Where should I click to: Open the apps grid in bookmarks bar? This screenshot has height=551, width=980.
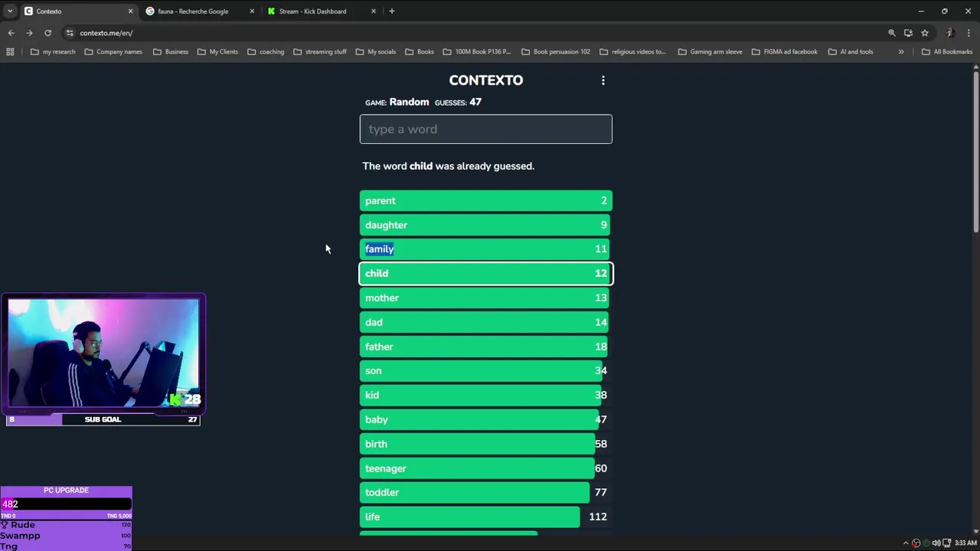coord(10,52)
